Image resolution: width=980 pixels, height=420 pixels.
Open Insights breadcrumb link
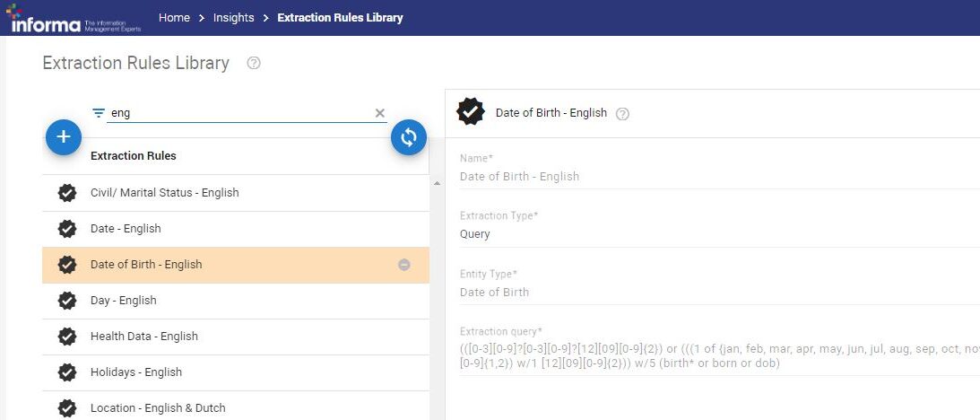(234, 18)
